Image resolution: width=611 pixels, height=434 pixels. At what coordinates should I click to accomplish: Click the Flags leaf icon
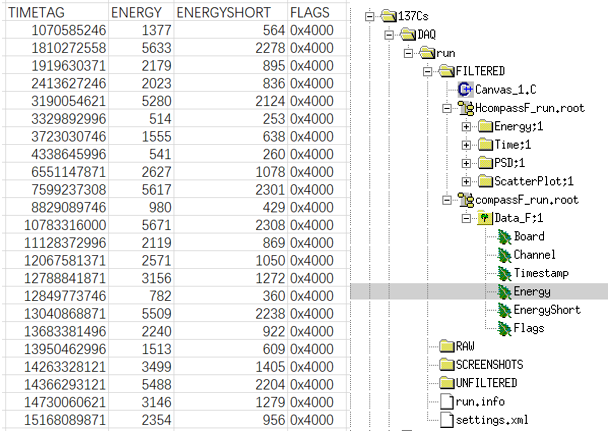pos(504,328)
